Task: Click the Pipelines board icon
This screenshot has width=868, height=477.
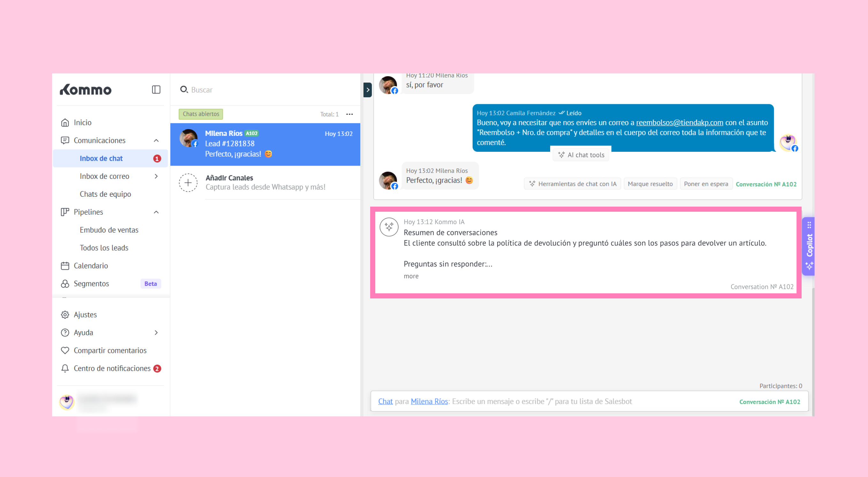Action: 65,212
